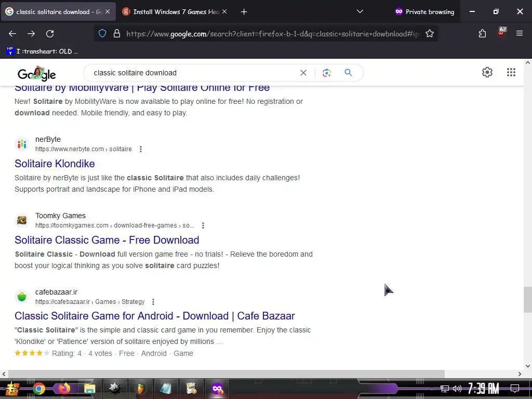Open the Minesweeper mine icon in taskbar

tap(115, 389)
